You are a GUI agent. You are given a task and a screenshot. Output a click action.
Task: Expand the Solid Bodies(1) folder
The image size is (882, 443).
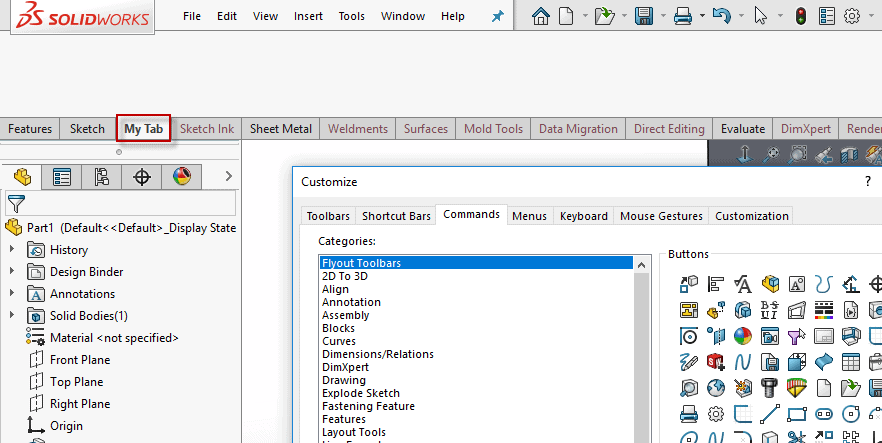pyautogui.click(x=12, y=316)
